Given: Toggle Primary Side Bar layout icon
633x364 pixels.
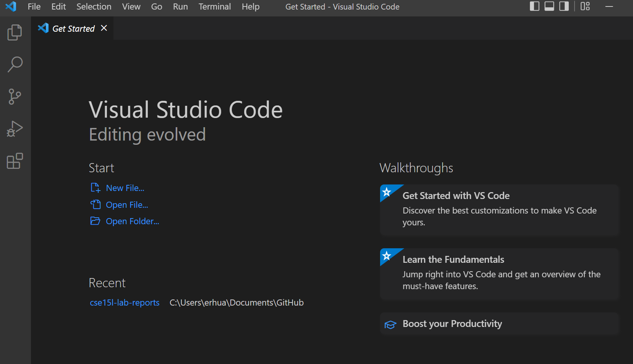Looking at the screenshot, I should (x=535, y=6).
